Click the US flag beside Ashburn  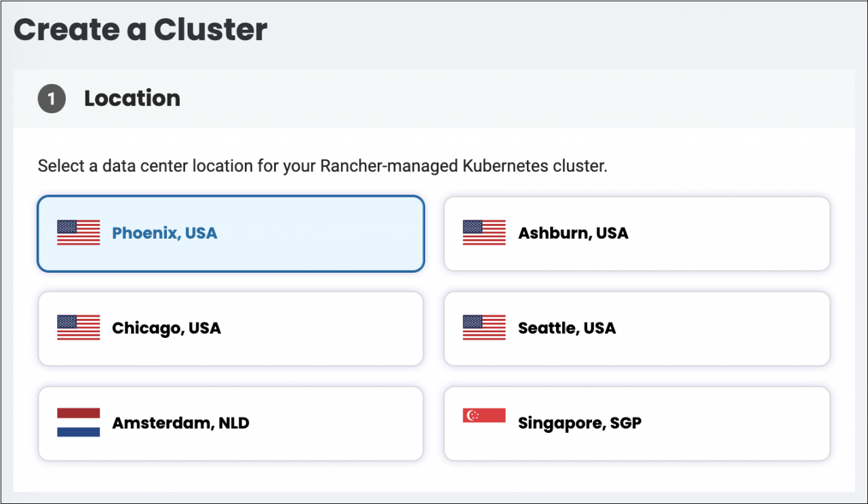point(484,233)
